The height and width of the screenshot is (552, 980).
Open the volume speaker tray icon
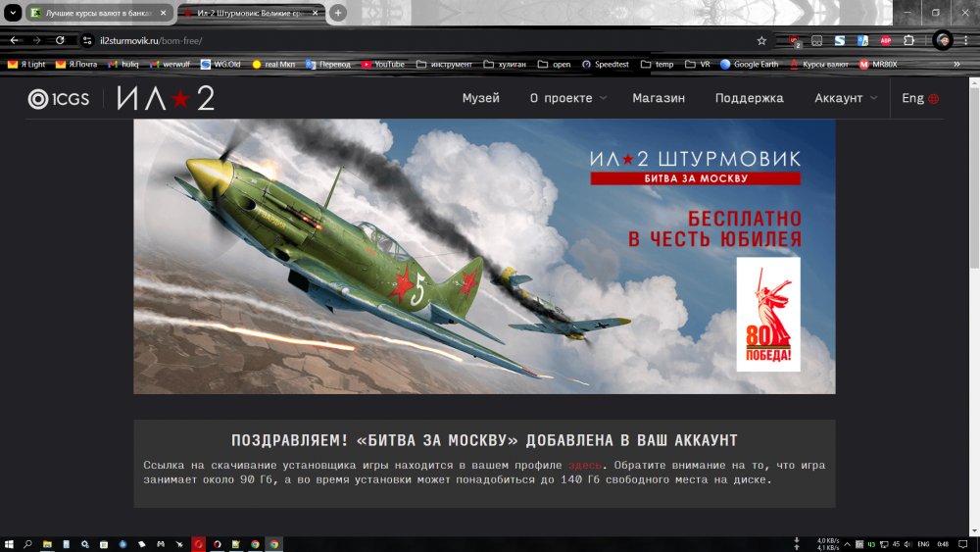point(908,544)
